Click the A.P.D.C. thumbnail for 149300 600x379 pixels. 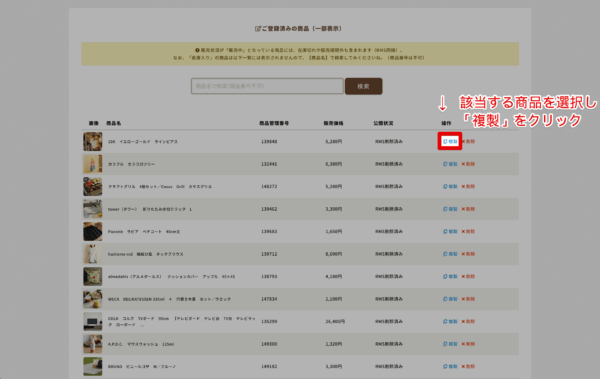[x=93, y=344]
